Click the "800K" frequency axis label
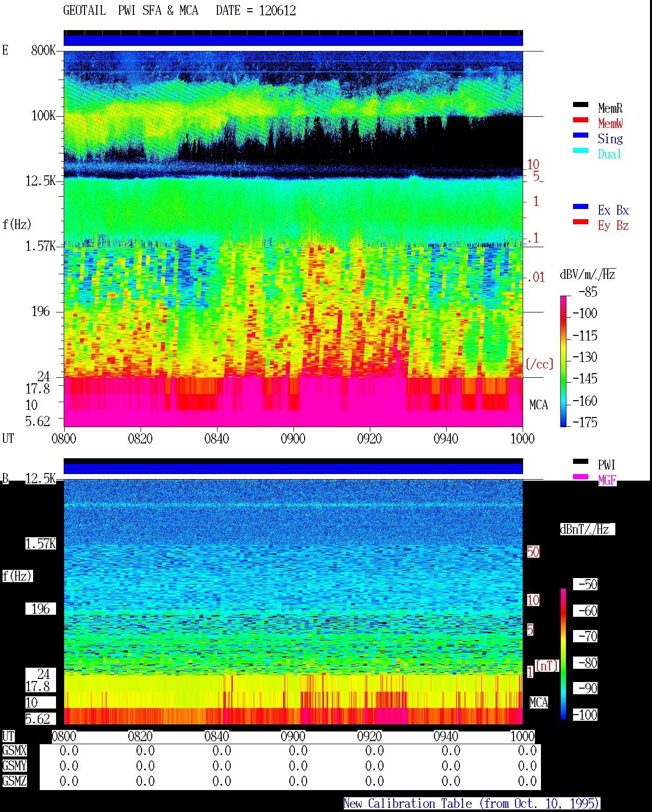The image size is (652, 812). coord(43,50)
